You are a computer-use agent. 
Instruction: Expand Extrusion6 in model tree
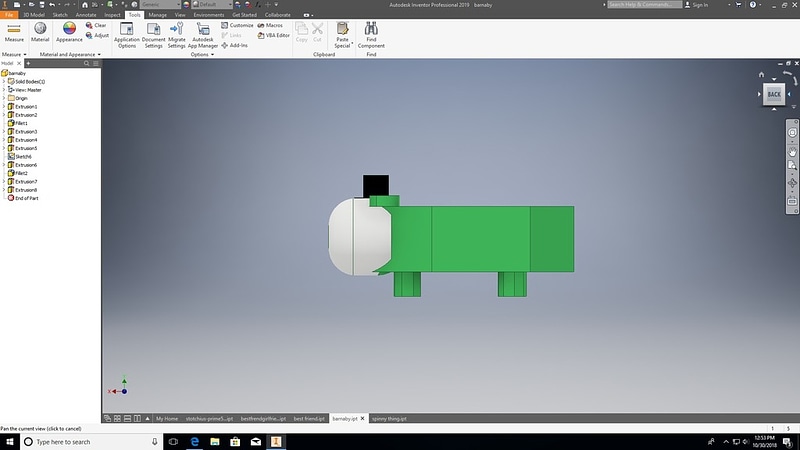4,165
